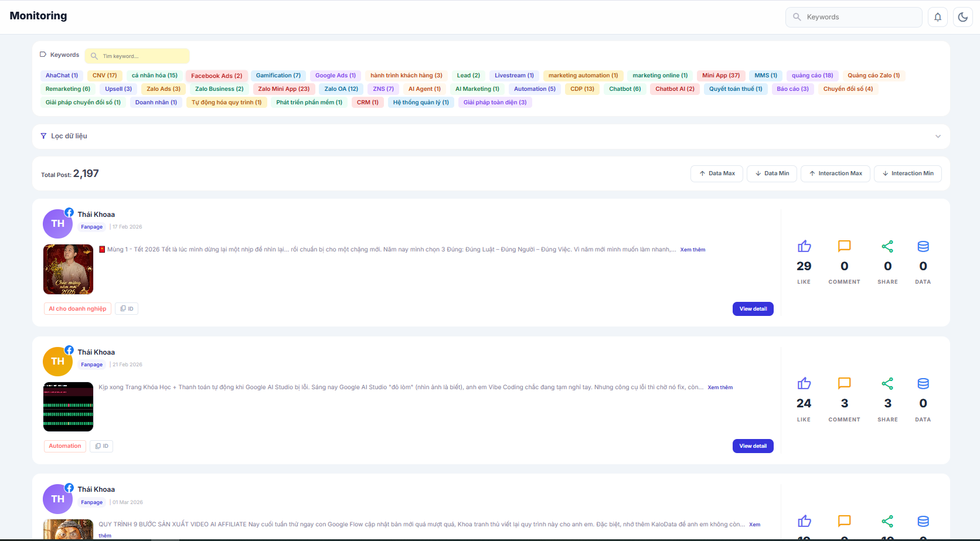Image resolution: width=980 pixels, height=541 pixels.
Task: Open View detail for the first post
Action: click(753, 309)
